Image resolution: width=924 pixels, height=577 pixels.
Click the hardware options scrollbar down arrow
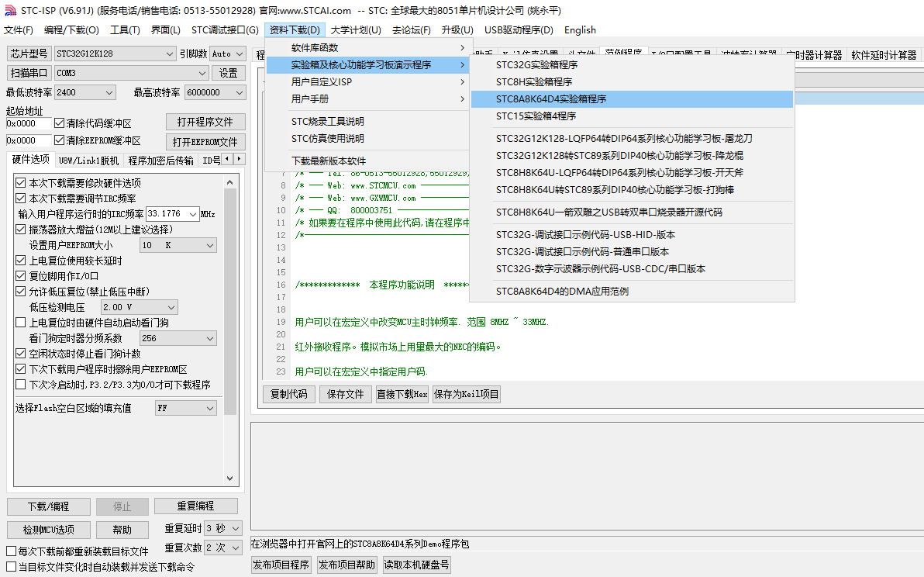pos(229,478)
